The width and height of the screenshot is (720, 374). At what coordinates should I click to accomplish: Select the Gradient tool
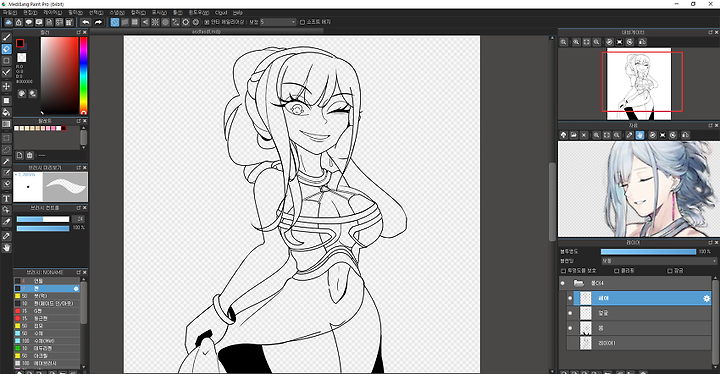pos(6,124)
